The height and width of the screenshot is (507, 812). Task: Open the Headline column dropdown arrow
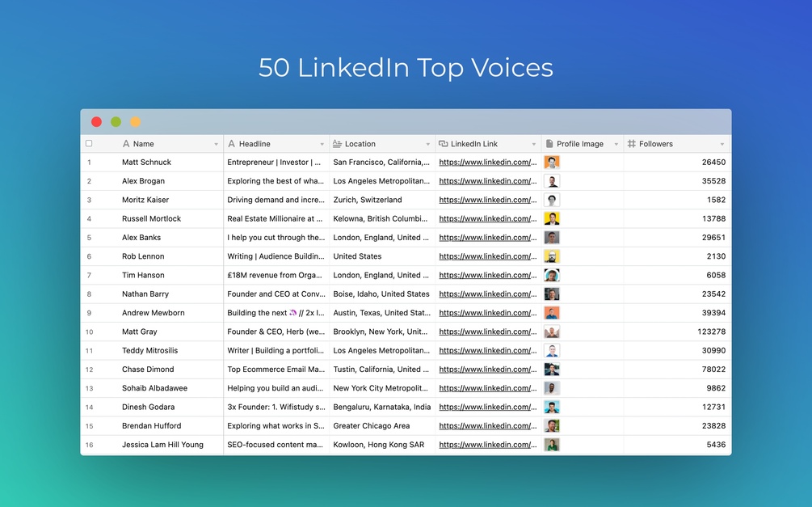click(322, 144)
